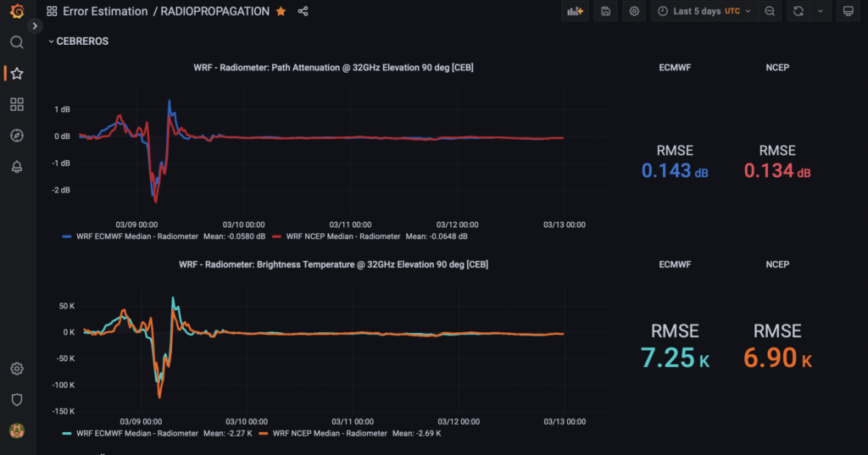Click the -100 K axis label
Screen dimensions: 868x455
[x=63, y=385]
